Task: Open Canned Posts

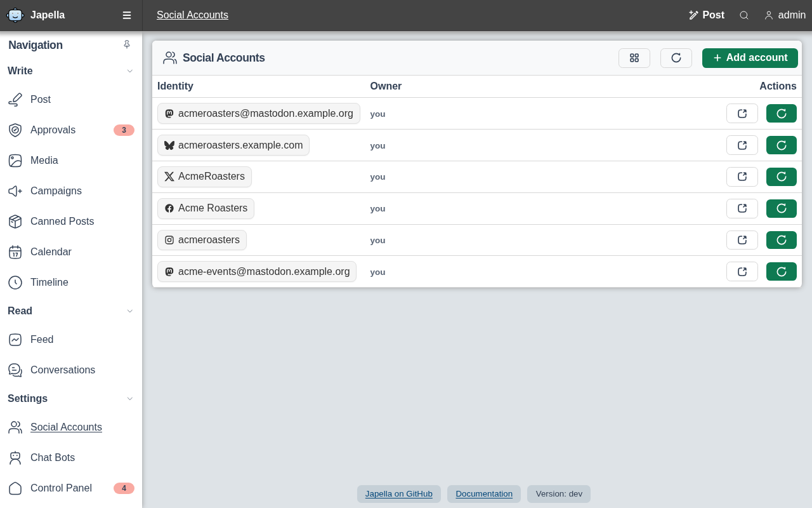Action: click(x=71, y=222)
